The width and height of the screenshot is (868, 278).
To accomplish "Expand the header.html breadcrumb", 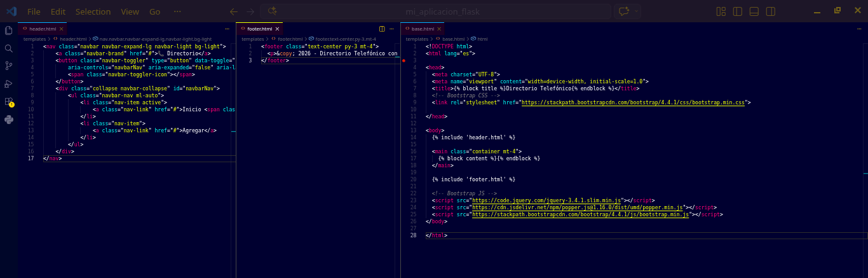I will coord(72,39).
